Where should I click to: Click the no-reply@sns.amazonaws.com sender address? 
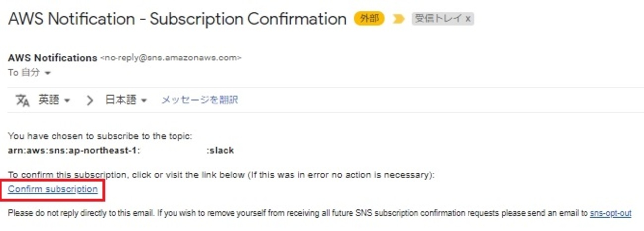click(x=171, y=58)
